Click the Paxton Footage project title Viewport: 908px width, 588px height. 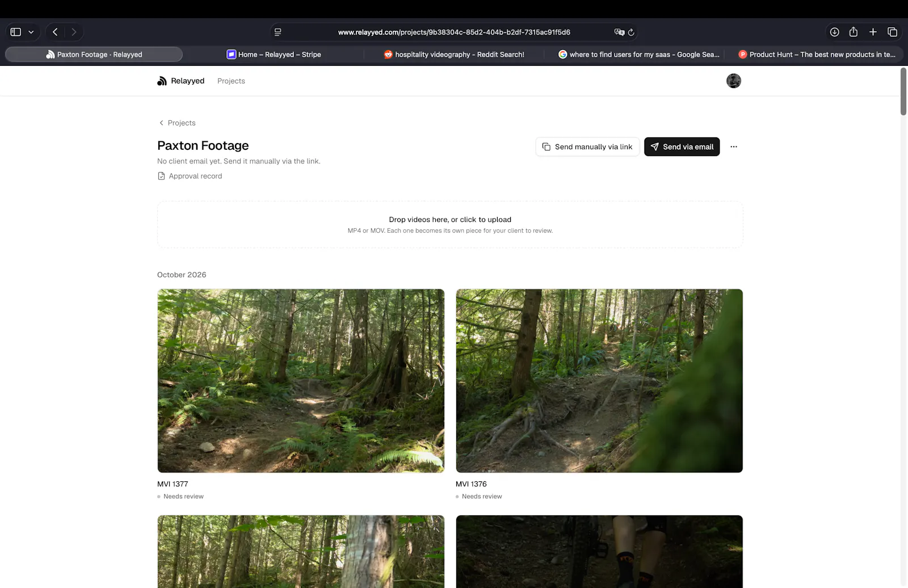pos(203,146)
